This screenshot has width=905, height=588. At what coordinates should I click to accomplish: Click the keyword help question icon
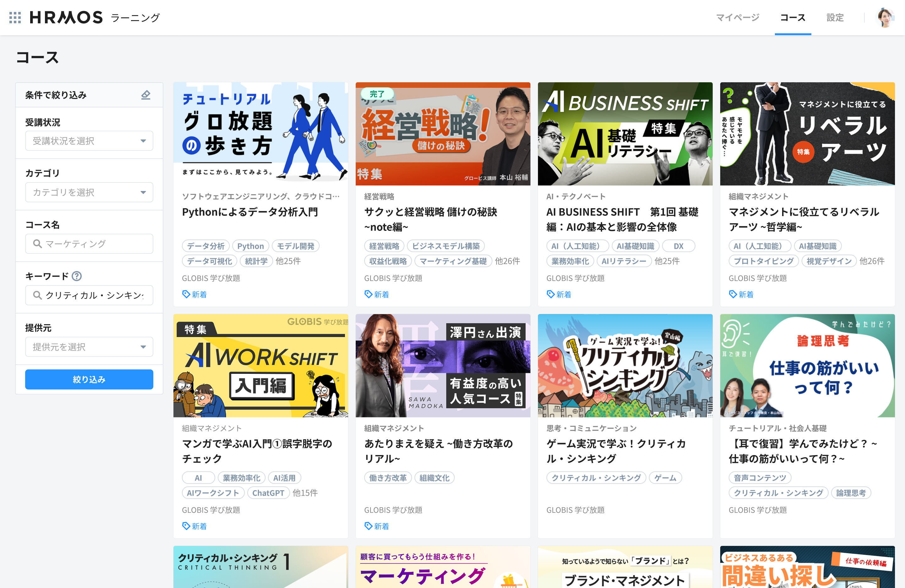77,276
